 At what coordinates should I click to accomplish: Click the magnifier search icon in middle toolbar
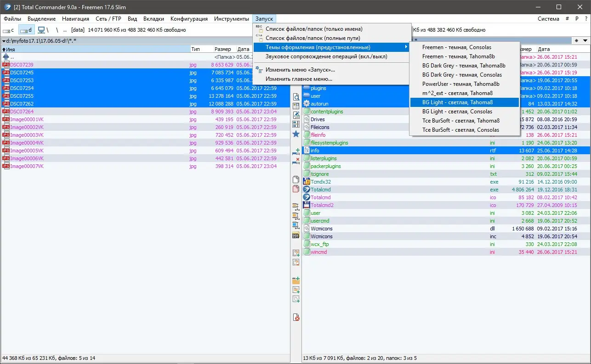(x=296, y=97)
